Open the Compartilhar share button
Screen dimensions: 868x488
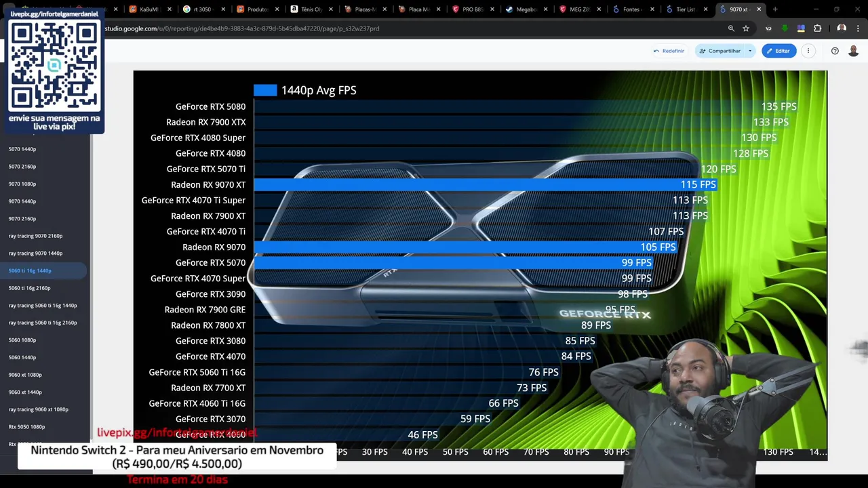(720, 51)
